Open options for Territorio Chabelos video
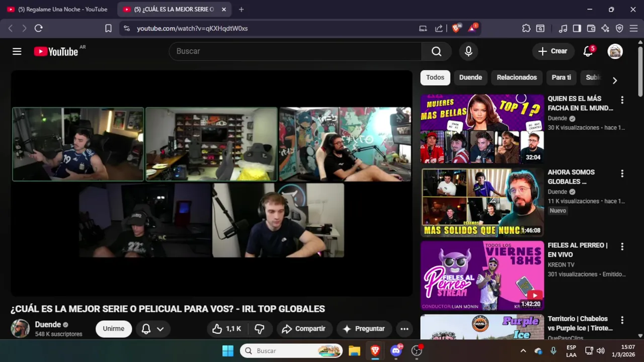The height and width of the screenshot is (362, 644). [x=622, y=320]
